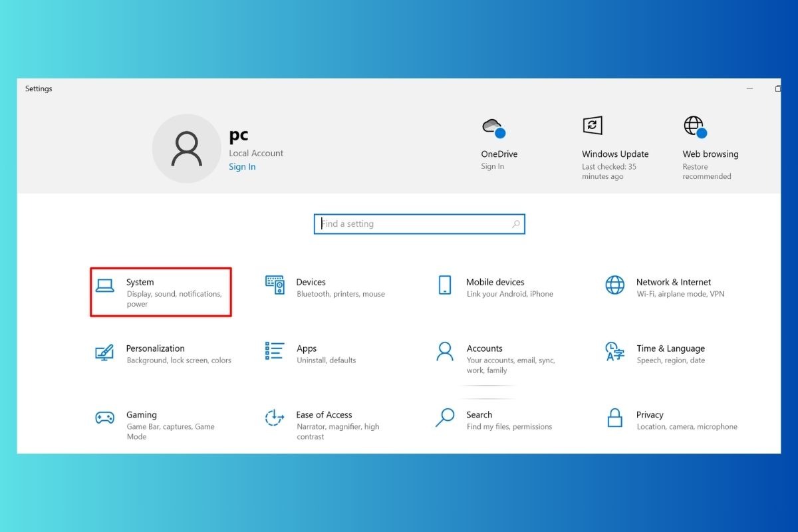This screenshot has height=532, width=798.
Task: Click the Accounts category title
Action: tap(484, 348)
